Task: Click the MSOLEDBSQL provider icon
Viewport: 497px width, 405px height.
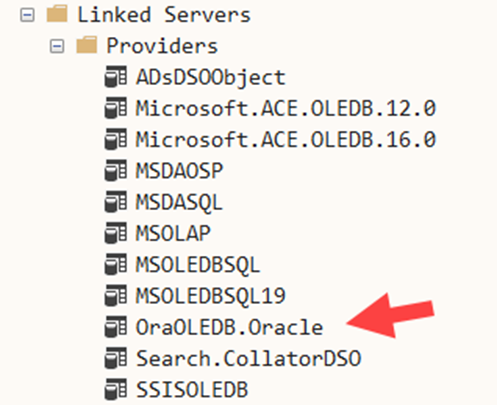Action: click(x=116, y=264)
